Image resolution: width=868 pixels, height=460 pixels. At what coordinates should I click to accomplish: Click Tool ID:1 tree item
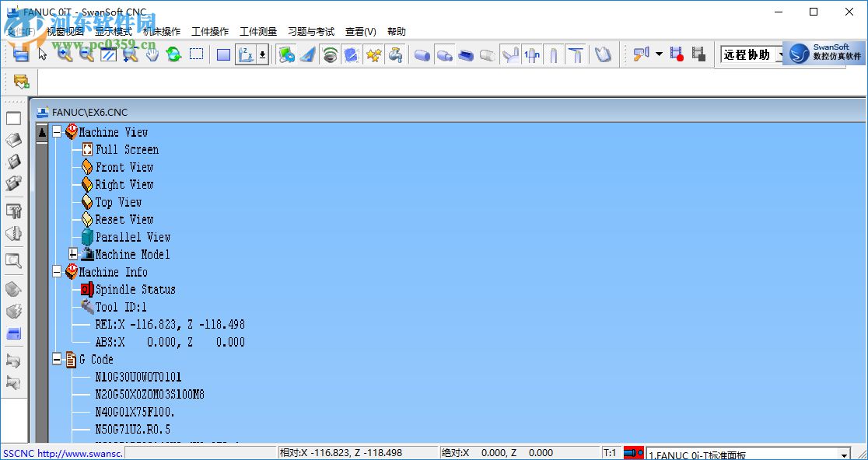click(121, 307)
